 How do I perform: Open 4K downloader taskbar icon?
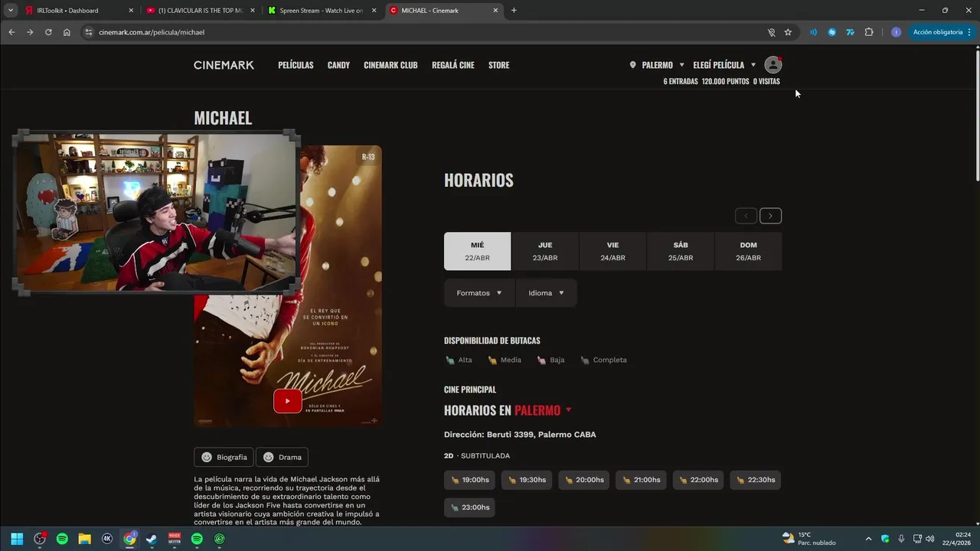107,539
